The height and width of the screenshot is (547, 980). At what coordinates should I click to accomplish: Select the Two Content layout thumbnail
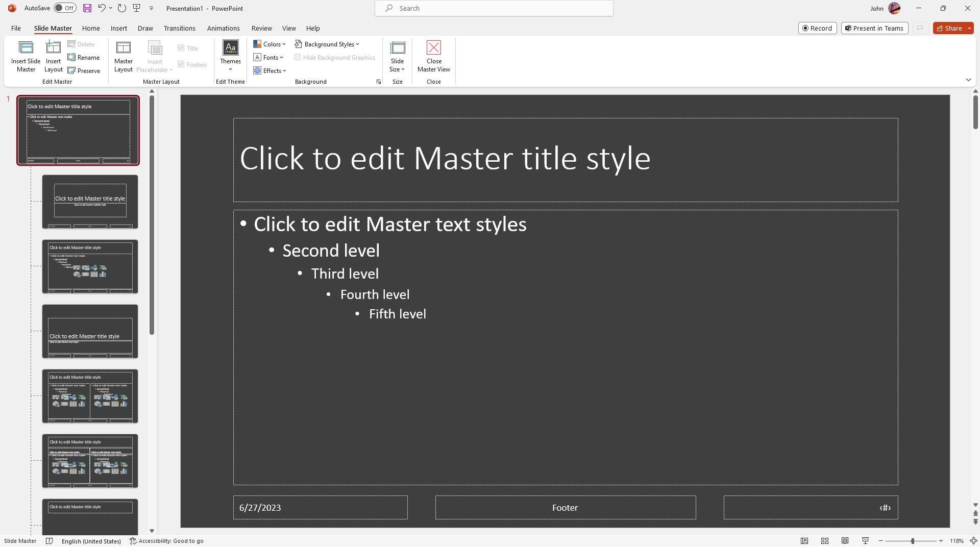pos(90,396)
